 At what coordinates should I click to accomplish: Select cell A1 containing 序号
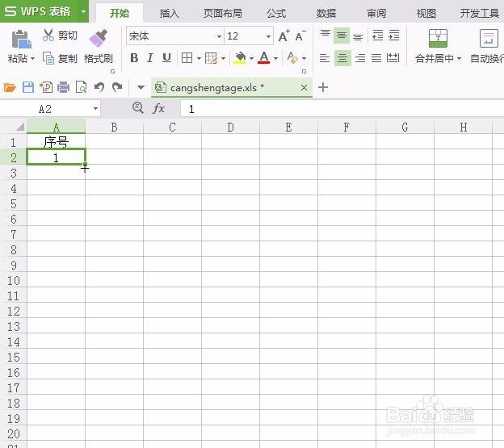(57, 141)
